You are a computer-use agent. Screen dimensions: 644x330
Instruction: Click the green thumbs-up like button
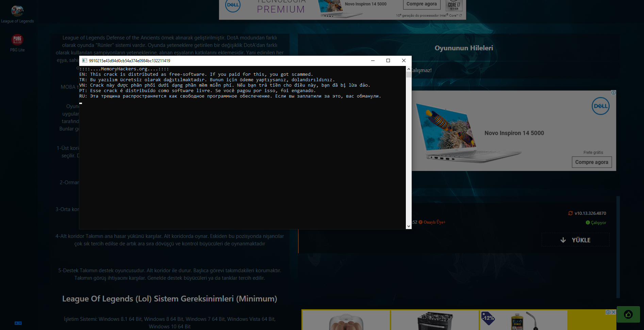[x=628, y=314]
